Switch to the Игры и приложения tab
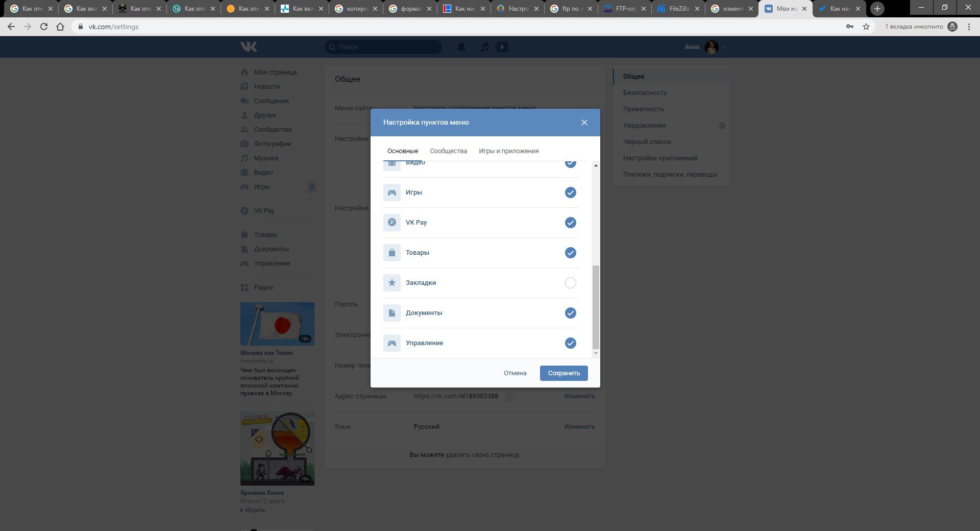This screenshot has width=980, height=531. point(509,151)
